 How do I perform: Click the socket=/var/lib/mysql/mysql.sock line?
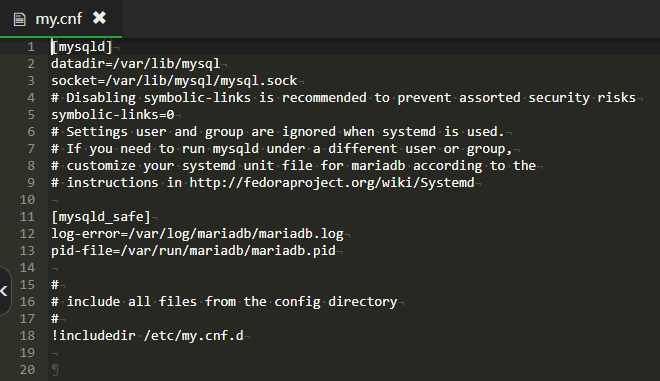click(x=174, y=80)
